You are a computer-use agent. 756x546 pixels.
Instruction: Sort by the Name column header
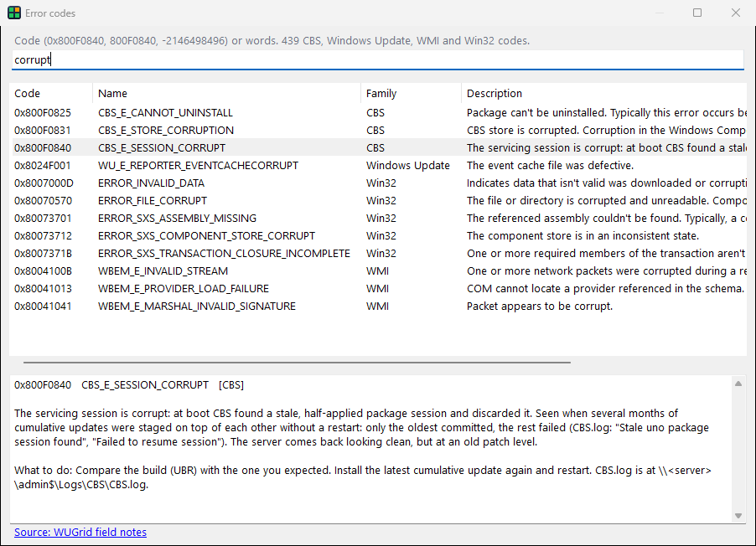point(226,94)
